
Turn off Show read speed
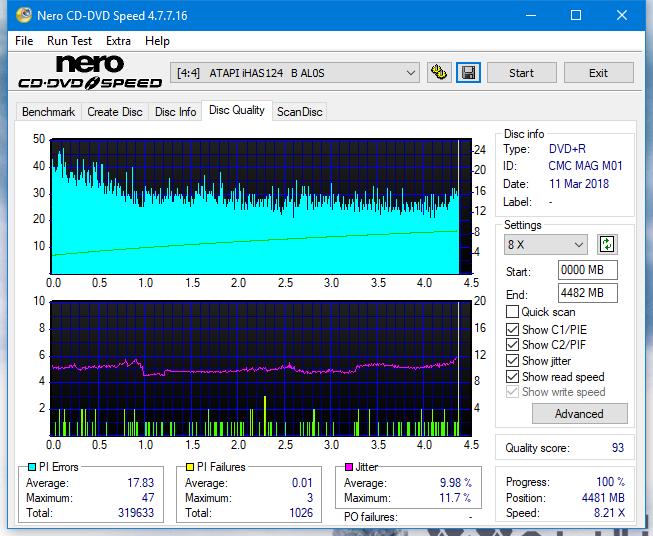click(x=512, y=376)
